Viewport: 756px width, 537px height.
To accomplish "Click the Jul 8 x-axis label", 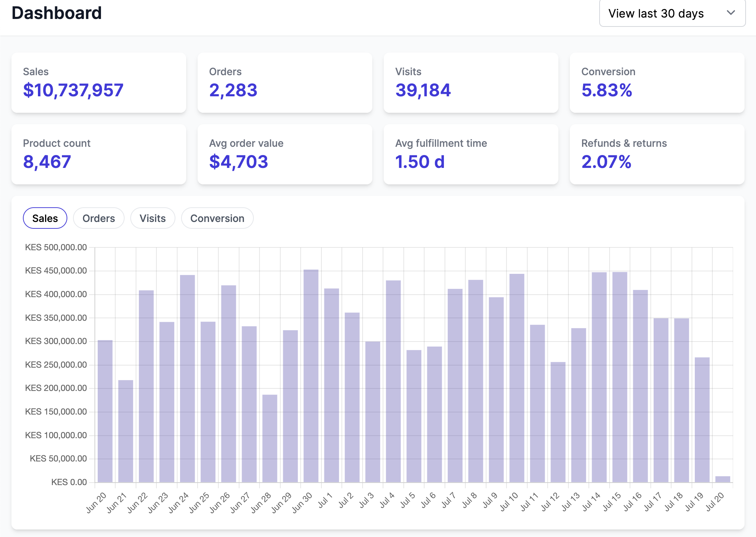I will [x=470, y=500].
